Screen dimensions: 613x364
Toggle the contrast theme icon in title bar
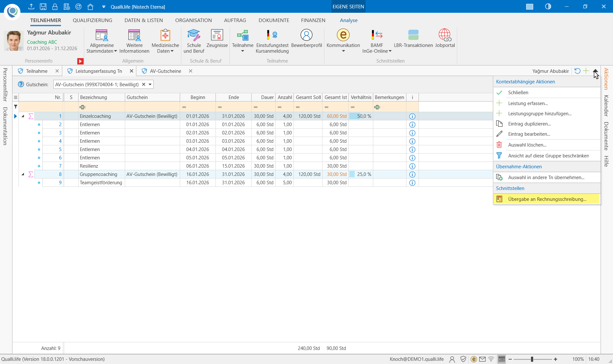[x=548, y=6]
